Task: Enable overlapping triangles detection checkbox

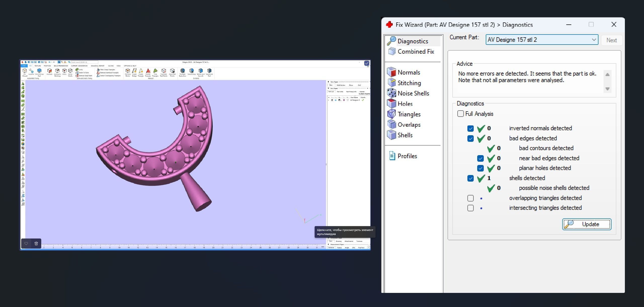Action: 470,198
